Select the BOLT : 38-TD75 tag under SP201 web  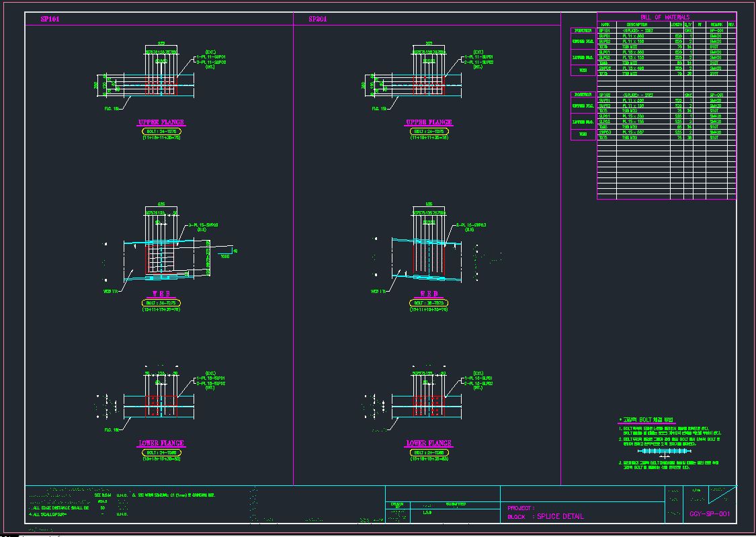[x=429, y=303]
